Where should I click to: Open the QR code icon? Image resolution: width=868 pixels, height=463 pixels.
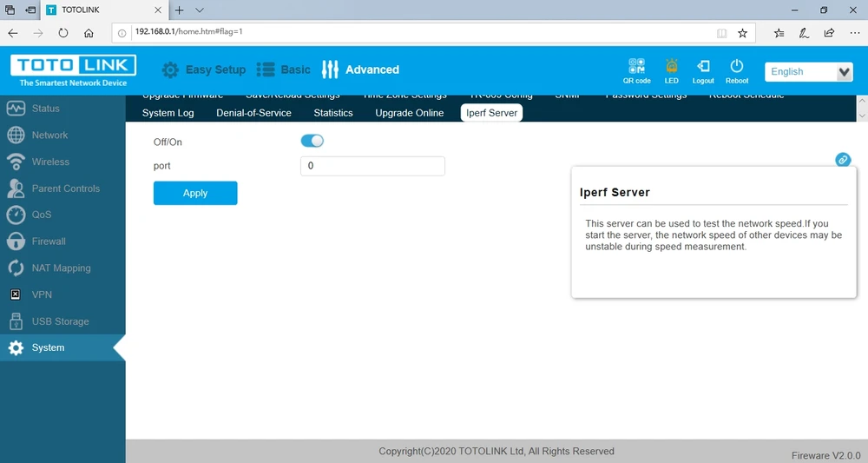point(636,66)
